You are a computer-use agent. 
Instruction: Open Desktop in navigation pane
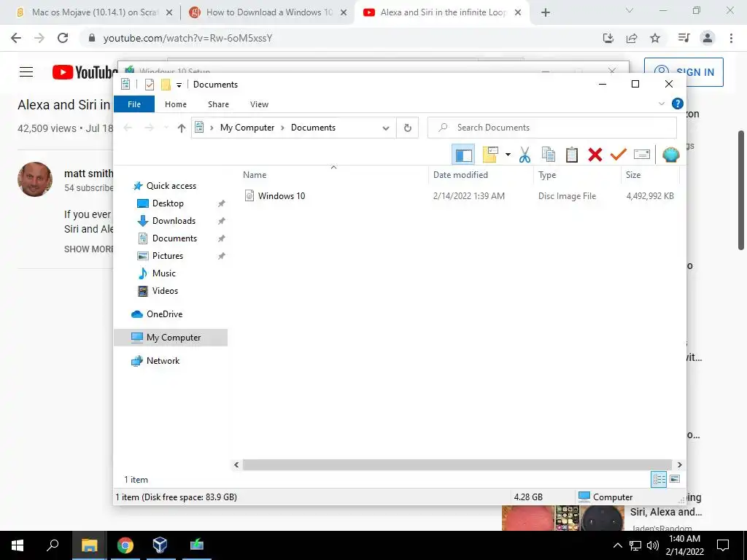coord(168,203)
